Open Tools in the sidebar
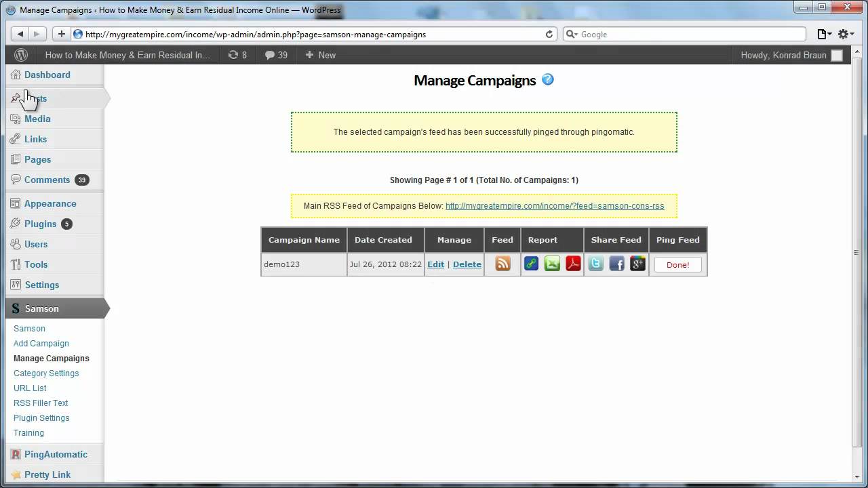The height and width of the screenshot is (488, 868). (x=36, y=264)
